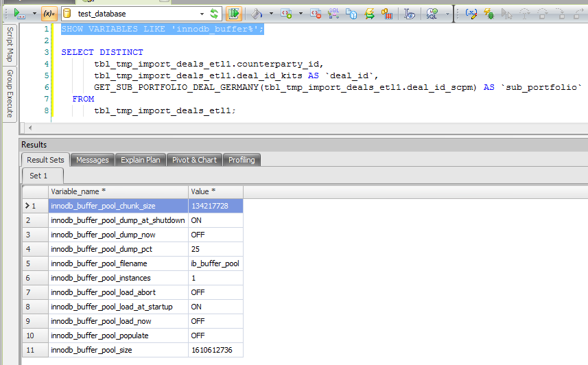
Task: Click the grid table toolbar icon
Action: [388, 13]
